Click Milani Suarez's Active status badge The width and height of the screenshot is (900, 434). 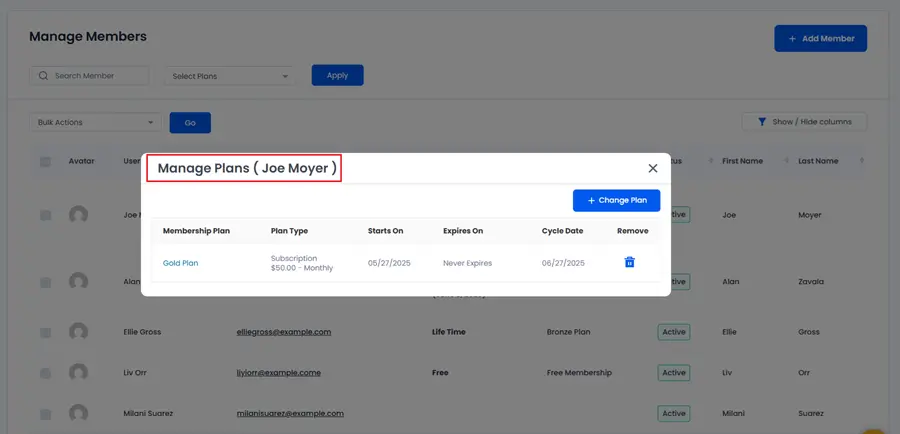click(674, 413)
